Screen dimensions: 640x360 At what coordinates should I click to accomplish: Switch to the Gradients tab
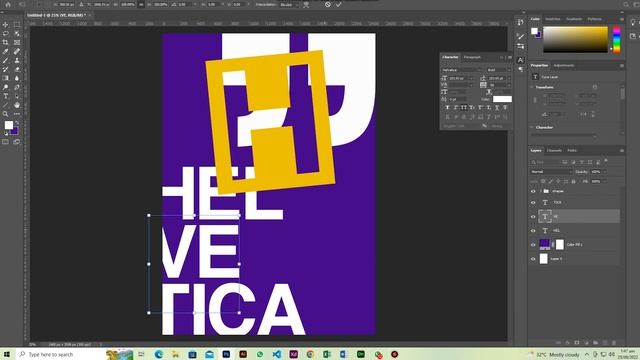pyautogui.click(x=574, y=19)
